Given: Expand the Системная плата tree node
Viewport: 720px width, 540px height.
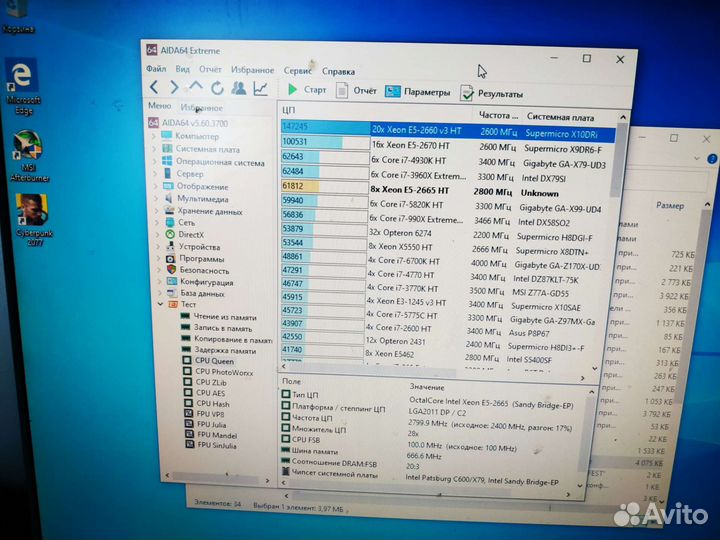Looking at the screenshot, I should [155, 149].
